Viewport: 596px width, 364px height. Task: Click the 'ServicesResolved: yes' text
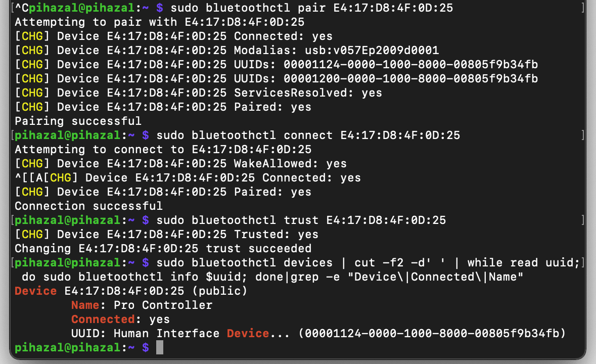[x=308, y=93]
